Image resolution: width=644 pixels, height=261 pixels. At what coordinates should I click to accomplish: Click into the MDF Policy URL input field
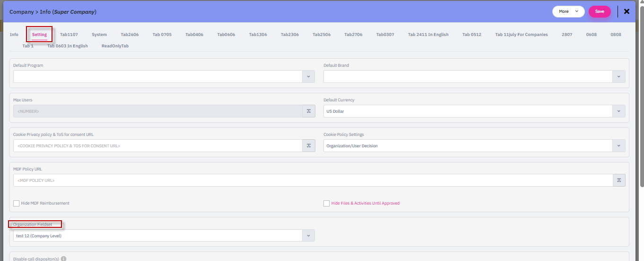point(312,180)
